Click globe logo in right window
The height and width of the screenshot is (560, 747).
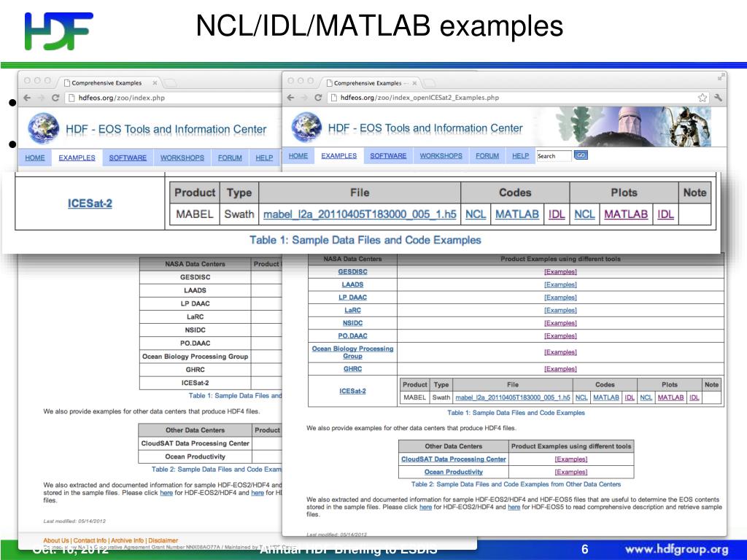[306, 128]
